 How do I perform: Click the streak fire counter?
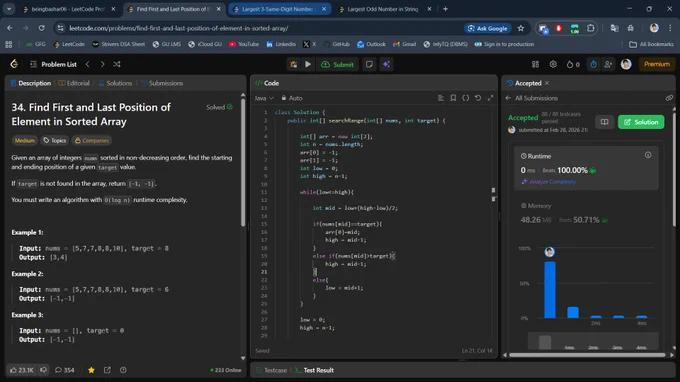pyautogui.click(x=573, y=64)
